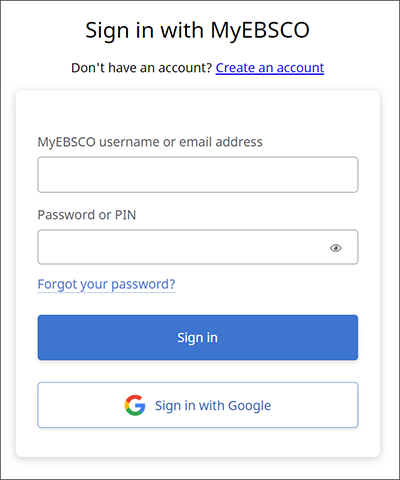Click the blue Sign in button
The width and height of the screenshot is (400, 480).
click(x=198, y=337)
